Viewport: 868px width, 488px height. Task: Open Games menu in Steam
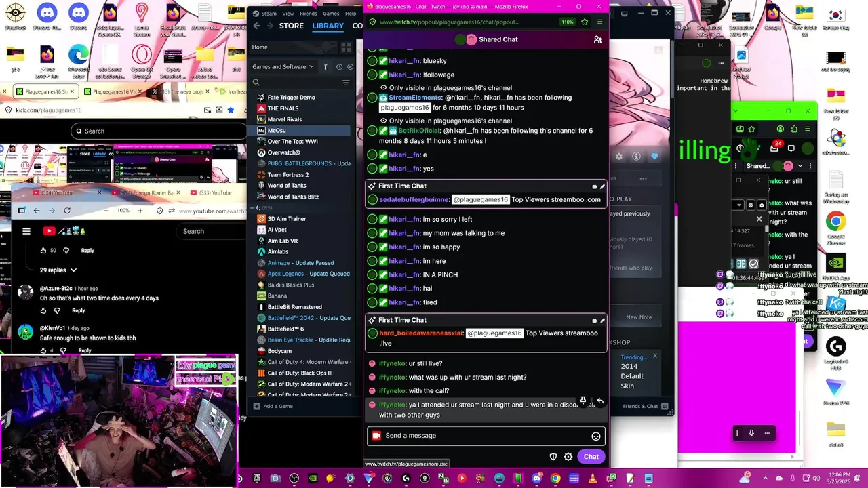(x=331, y=14)
